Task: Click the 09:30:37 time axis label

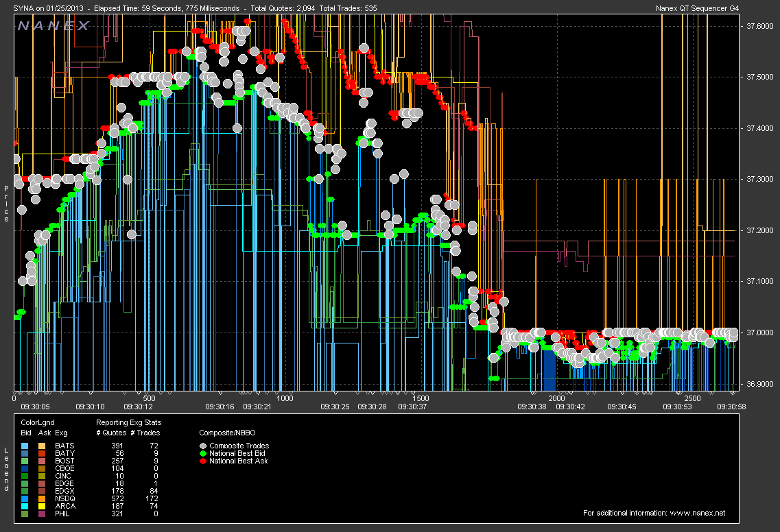Action: tap(412, 407)
